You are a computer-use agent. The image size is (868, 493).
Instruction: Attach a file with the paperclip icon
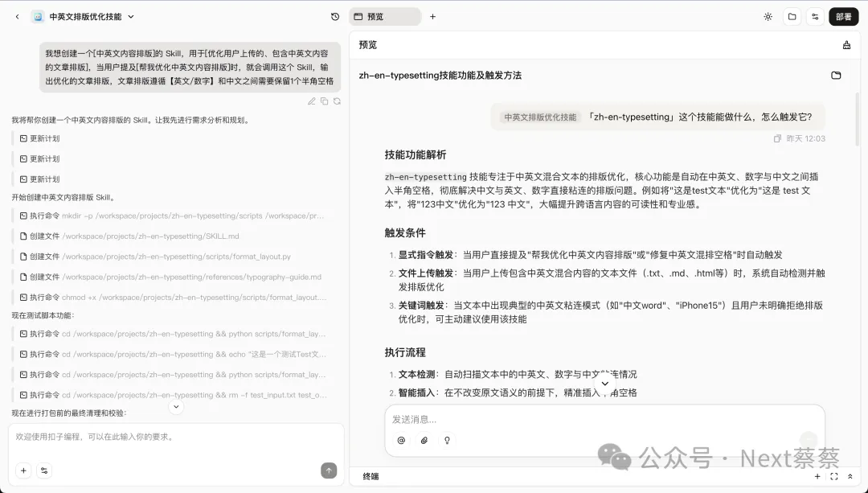[x=424, y=440]
